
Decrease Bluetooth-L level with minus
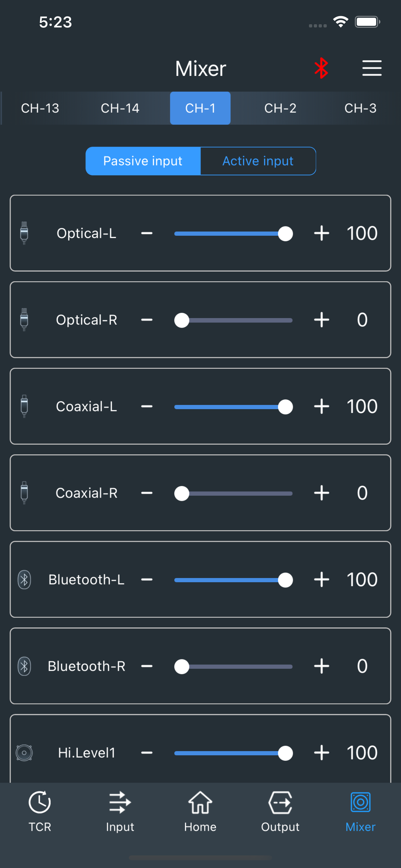147,580
